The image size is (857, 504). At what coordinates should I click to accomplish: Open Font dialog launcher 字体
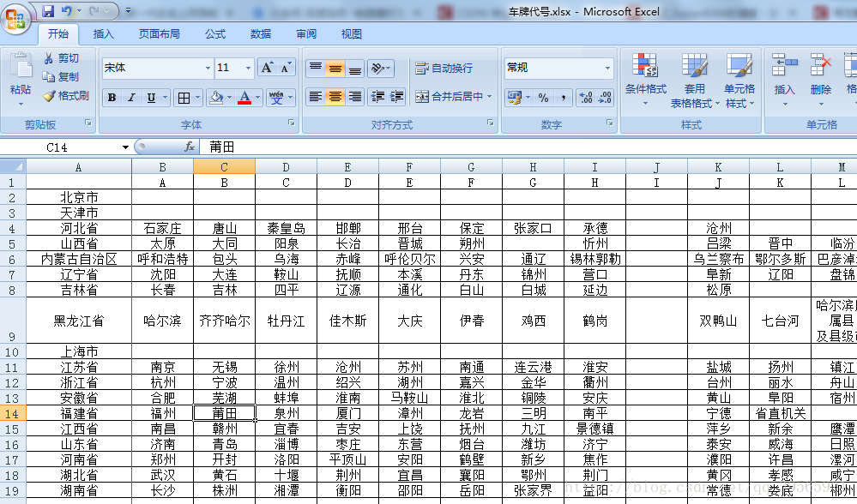click(x=292, y=123)
